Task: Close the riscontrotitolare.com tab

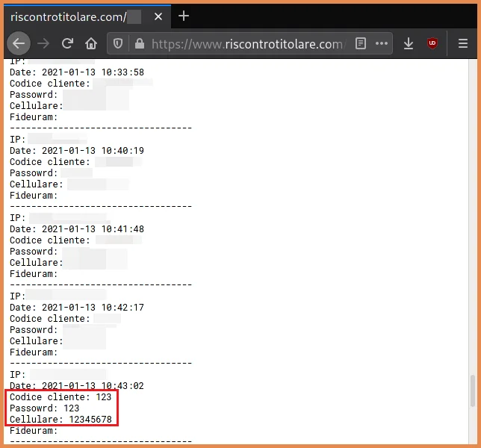Action: [x=158, y=16]
